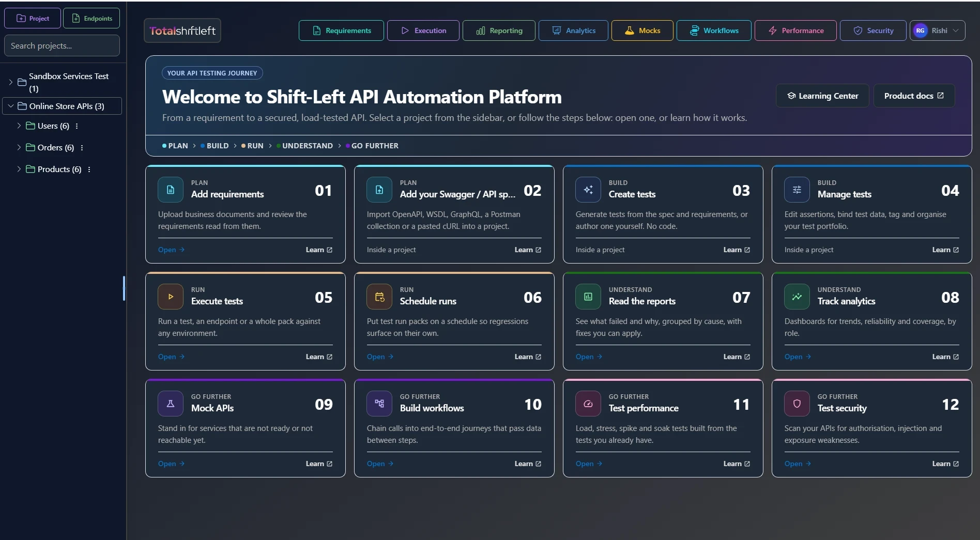Expand the Sandbox Services Test project

pyautogui.click(x=11, y=82)
